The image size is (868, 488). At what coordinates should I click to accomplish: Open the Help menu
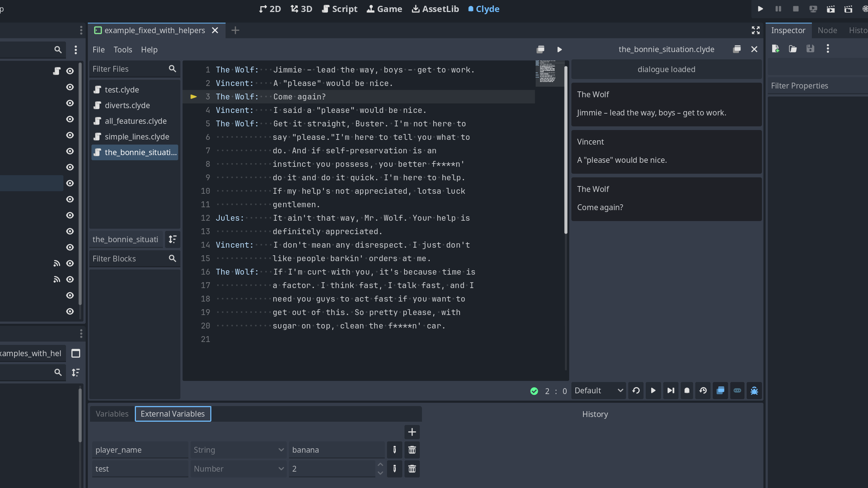pos(149,50)
